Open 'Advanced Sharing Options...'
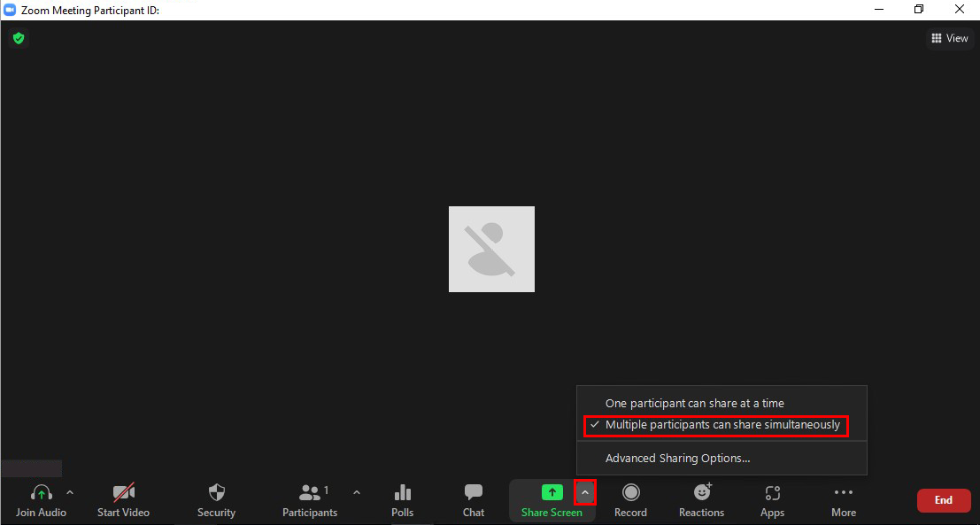The image size is (980, 525). pos(677,458)
